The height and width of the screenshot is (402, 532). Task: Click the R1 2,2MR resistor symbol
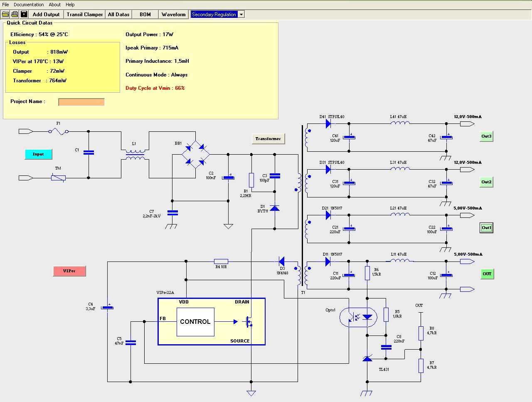click(251, 180)
